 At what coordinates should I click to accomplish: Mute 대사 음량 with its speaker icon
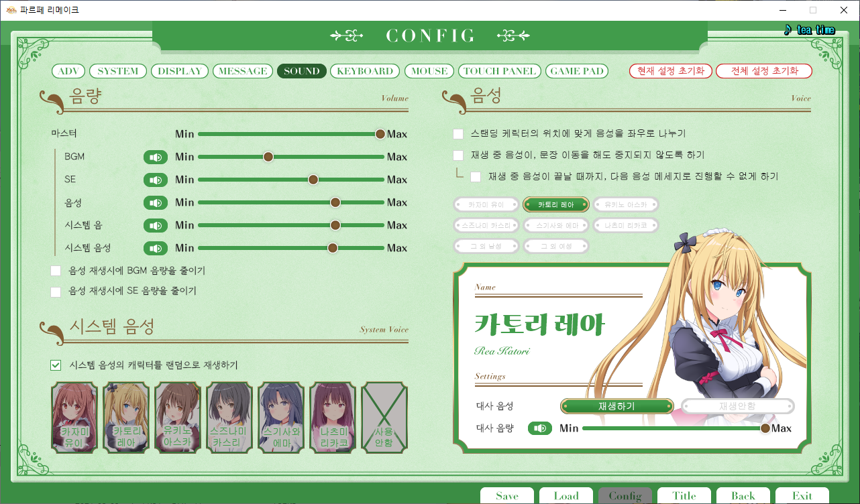pyautogui.click(x=540, y=428)
